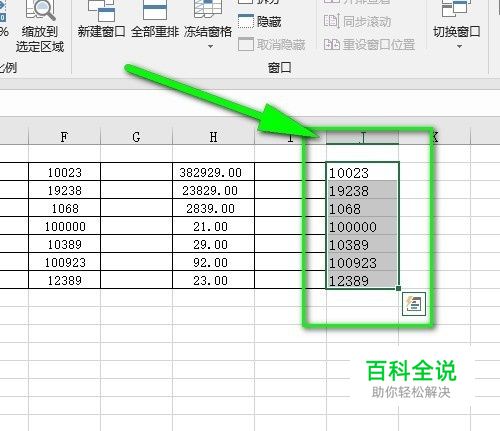Select column G header

click(136, 137)
